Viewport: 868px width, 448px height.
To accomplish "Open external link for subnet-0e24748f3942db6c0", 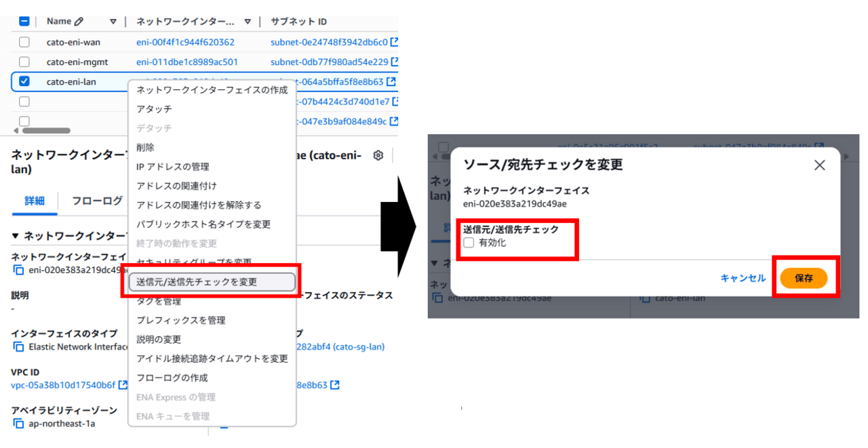I will pos(394,42).
